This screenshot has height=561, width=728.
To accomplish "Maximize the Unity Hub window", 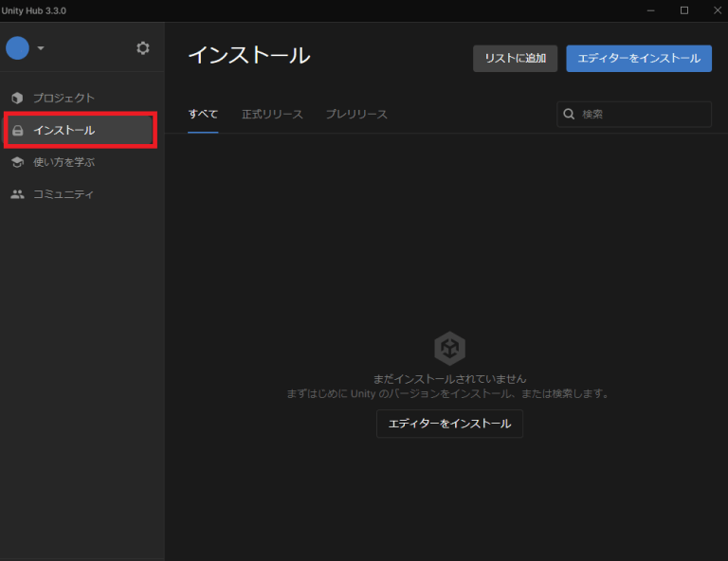I will pyautogui.click(x=683, y=10).
